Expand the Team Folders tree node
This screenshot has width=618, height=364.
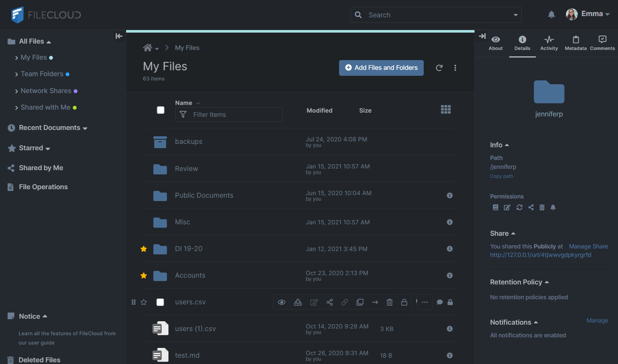tap(17, 74)
